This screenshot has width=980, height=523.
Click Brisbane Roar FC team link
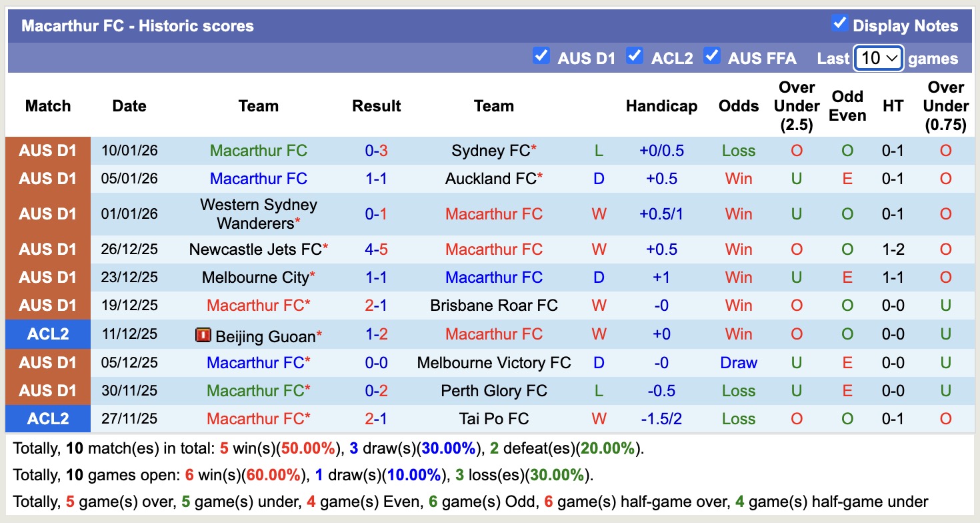click(493, 305)
